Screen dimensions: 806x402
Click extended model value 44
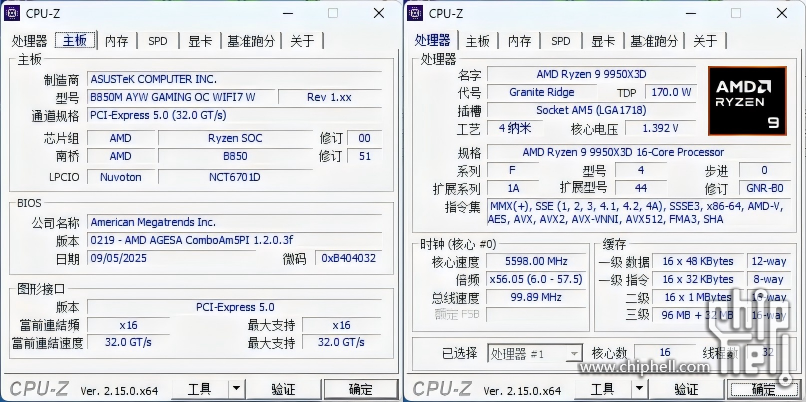tap(640, 188)
